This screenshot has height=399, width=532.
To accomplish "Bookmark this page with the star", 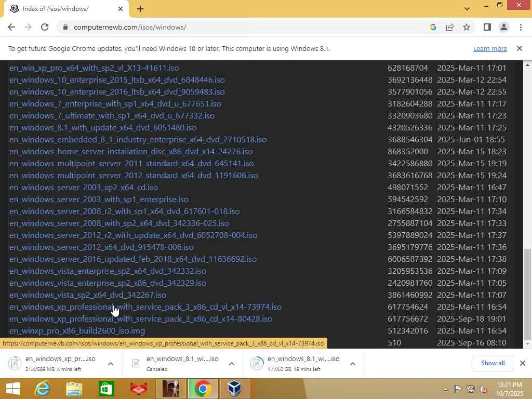I will (467, 27).
